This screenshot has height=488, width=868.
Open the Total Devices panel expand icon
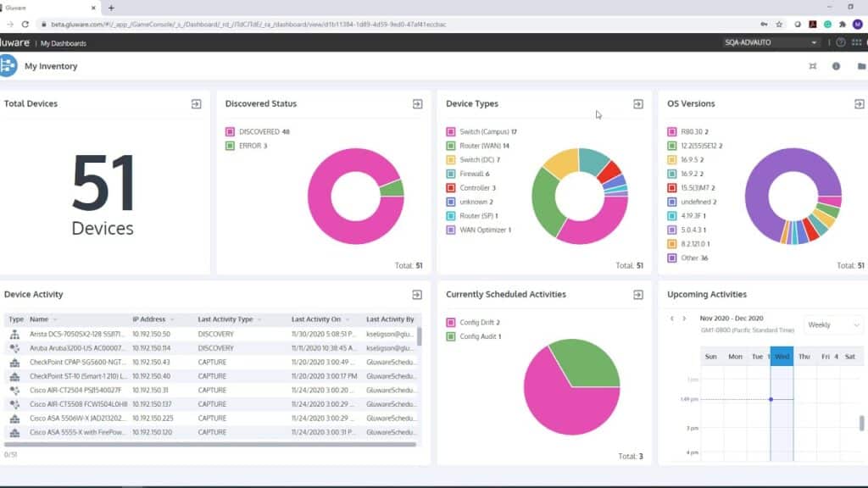click(196, 103)
